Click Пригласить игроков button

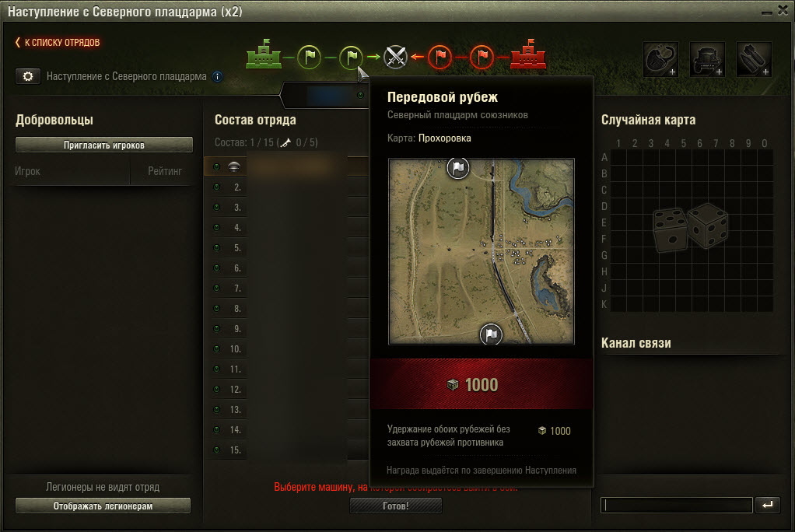pyautogui.click(x=104, y=145)
